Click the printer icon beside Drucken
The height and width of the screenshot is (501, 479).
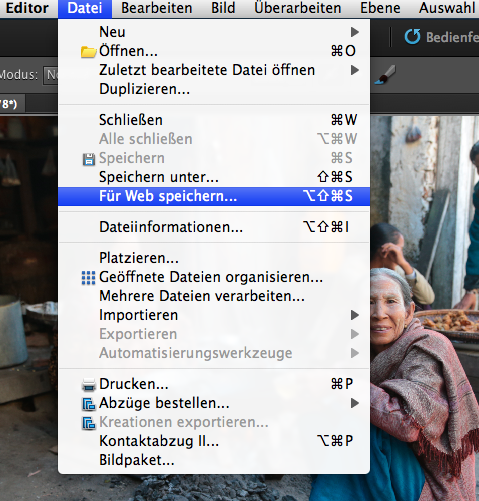click(89, 385)
